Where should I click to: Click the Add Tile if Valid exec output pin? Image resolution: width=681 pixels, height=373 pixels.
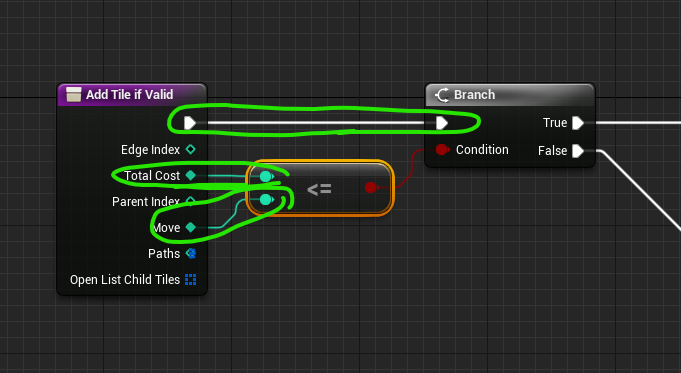pyautogui.click(x=190, y=123)
